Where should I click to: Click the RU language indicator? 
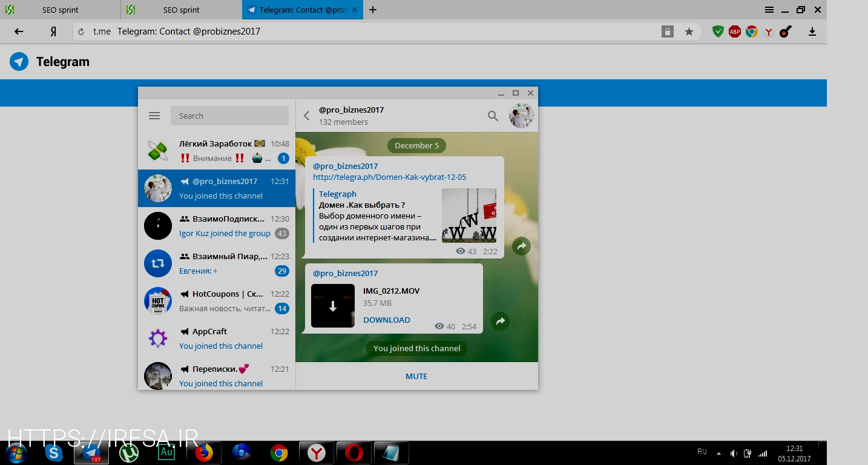(x=702, y=452)
